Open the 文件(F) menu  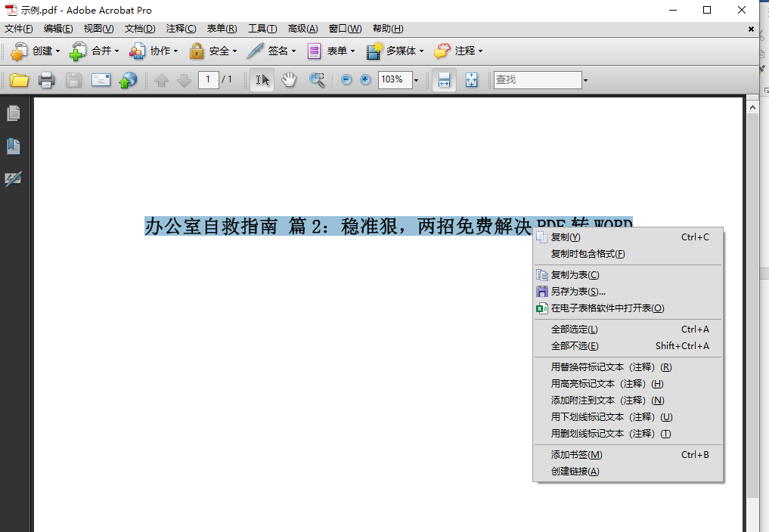point(19,29)
